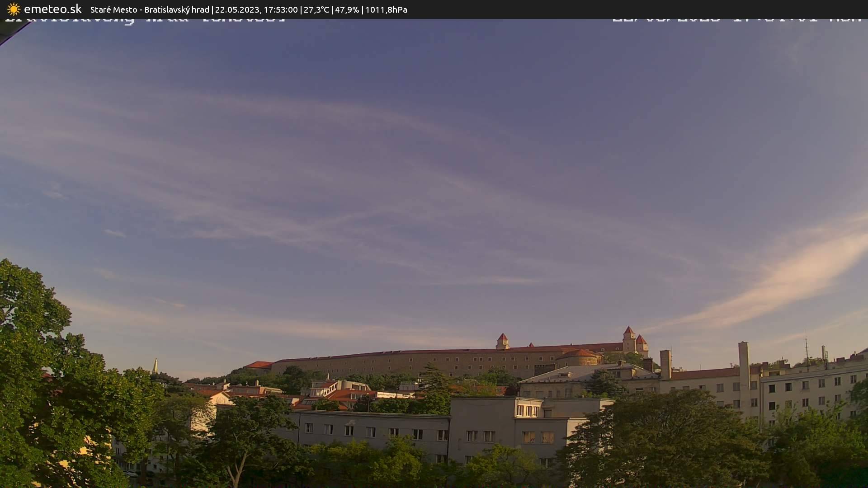Click the emeteo.sk site name
The width and height of the screenshot is (868, 488).
(52, 9)
